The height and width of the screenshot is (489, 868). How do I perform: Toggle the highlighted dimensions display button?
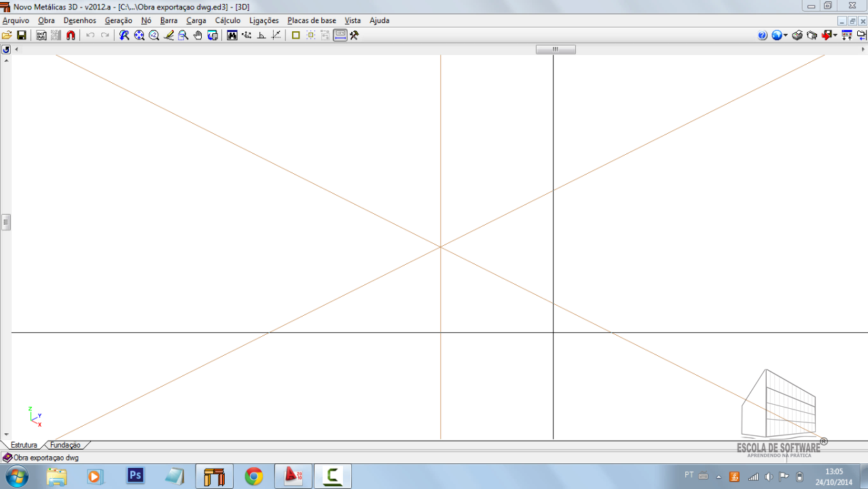(x=340, y=35)
